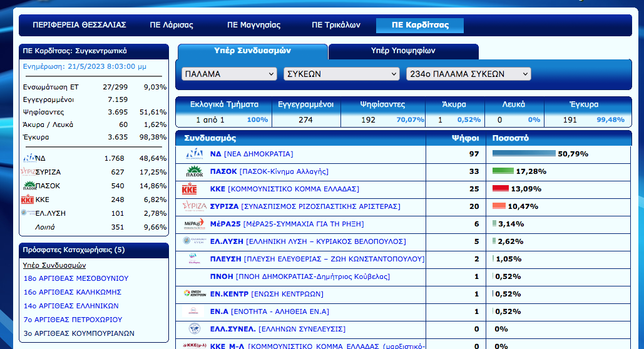Open the ΠΑΛΑΜΑ municipality dropdown
644x349 pixels.
[229, 74]
